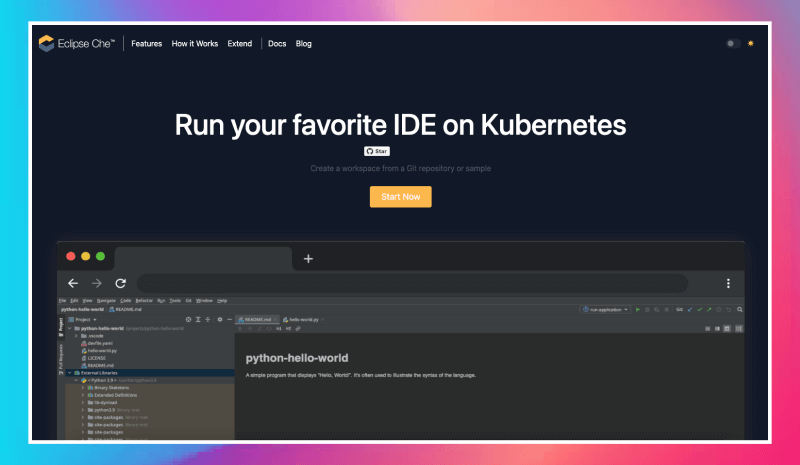800x465 pixels.
Task: Open the Help menu
Action: (222, 301)
